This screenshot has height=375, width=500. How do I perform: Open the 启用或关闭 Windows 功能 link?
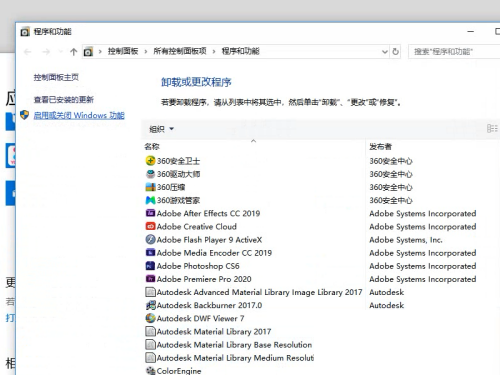(x=79, y=115)
